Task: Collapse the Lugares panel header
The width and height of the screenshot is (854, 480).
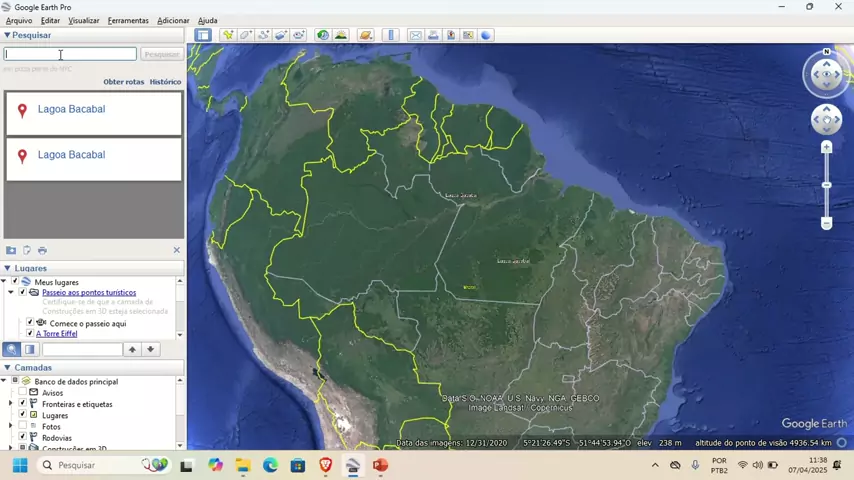Action: point(7,268)
